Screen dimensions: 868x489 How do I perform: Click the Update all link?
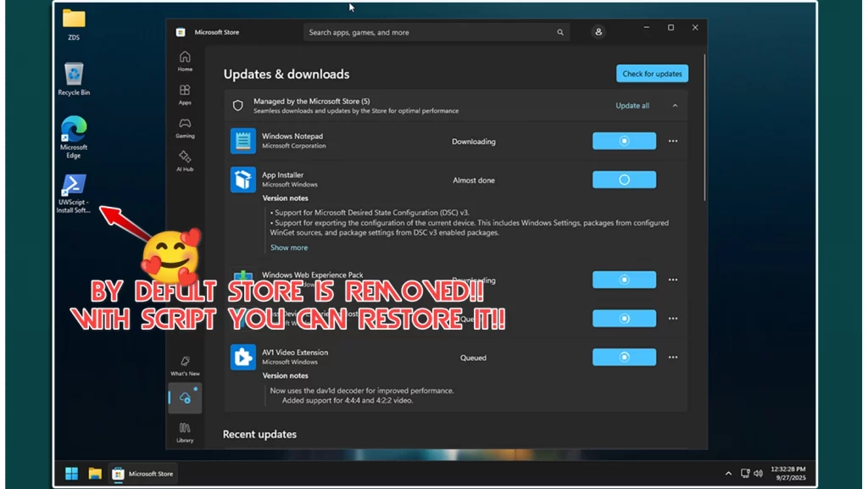click(632, 106)
